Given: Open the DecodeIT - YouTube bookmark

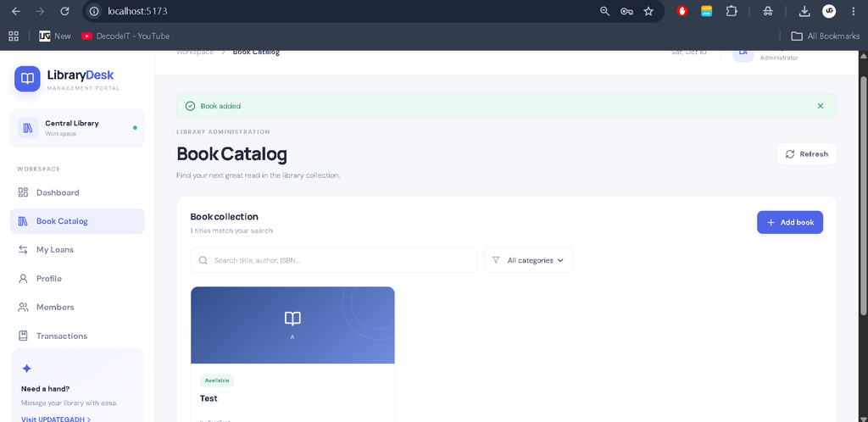Looking at the screenshot, I should 125,36.
